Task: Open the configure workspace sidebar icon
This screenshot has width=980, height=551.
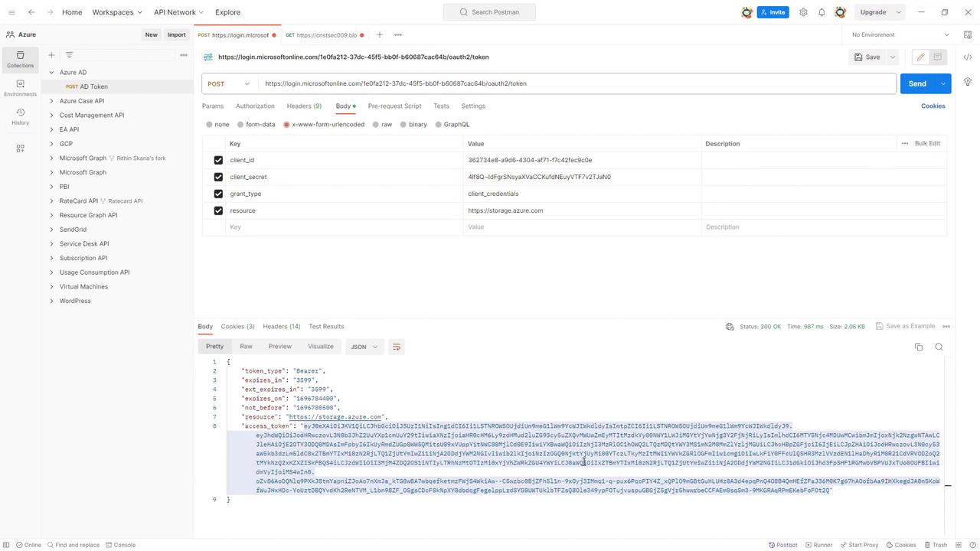Action: [20, 148]
